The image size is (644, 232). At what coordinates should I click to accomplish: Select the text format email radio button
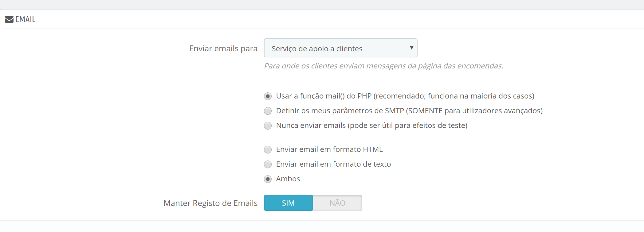pos(268,164)
